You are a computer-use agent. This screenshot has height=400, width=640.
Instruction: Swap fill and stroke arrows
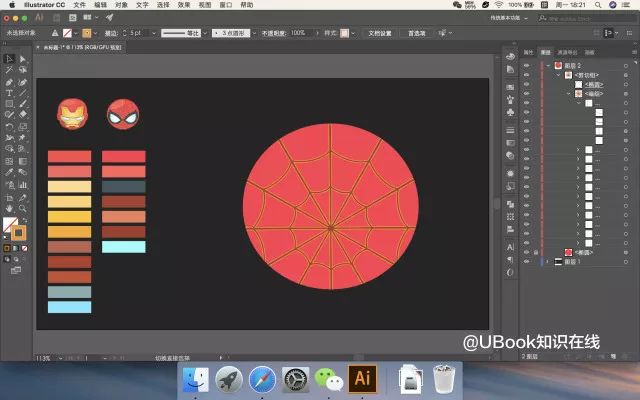[x=24, y=220]
